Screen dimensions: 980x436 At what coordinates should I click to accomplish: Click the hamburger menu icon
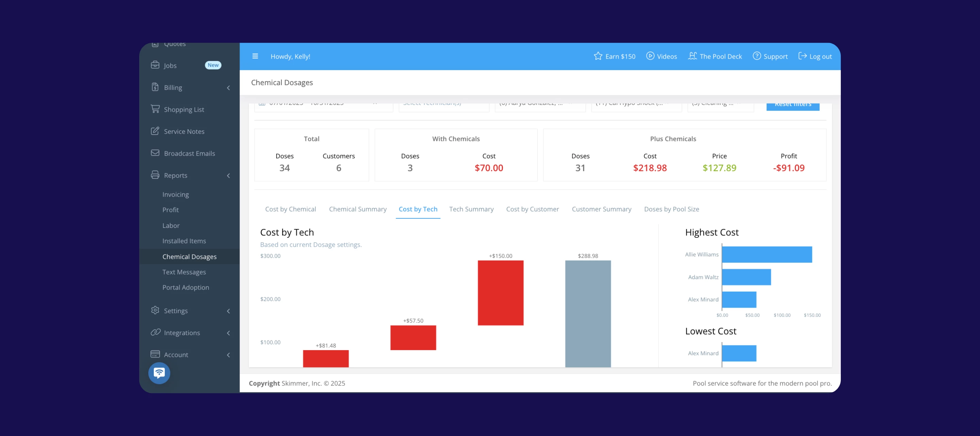tap(255, 56)
